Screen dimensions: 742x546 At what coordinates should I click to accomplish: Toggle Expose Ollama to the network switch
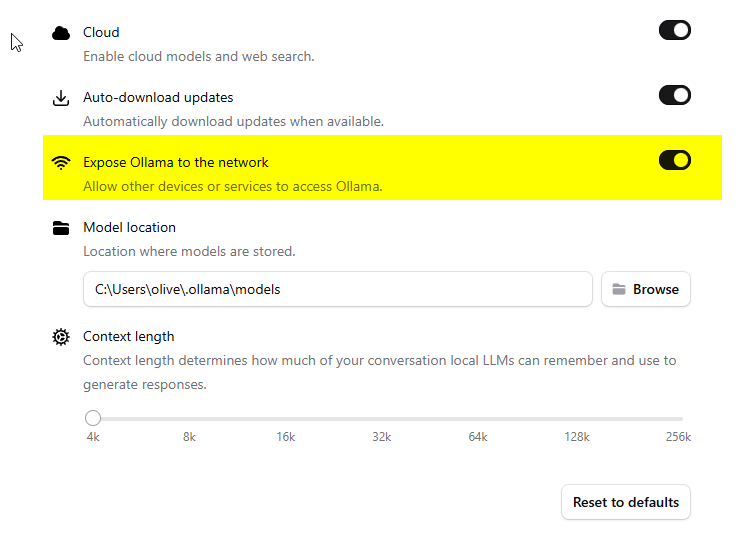(675, 160)
